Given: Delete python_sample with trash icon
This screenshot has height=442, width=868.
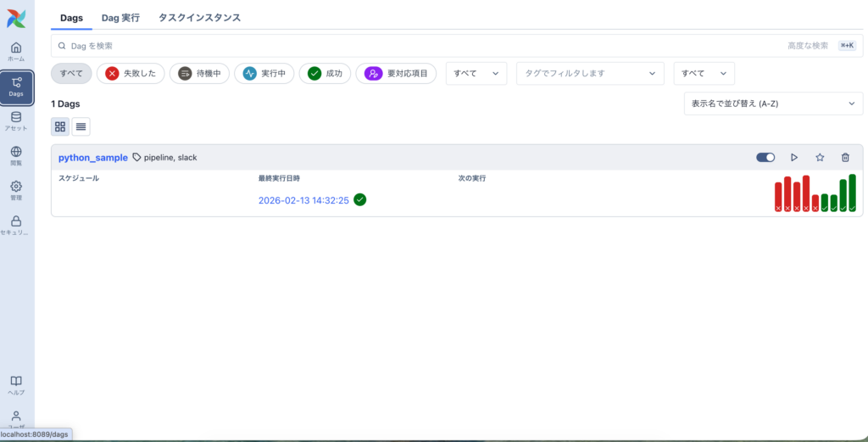Looking at the screenshot, I should [845, 157].
